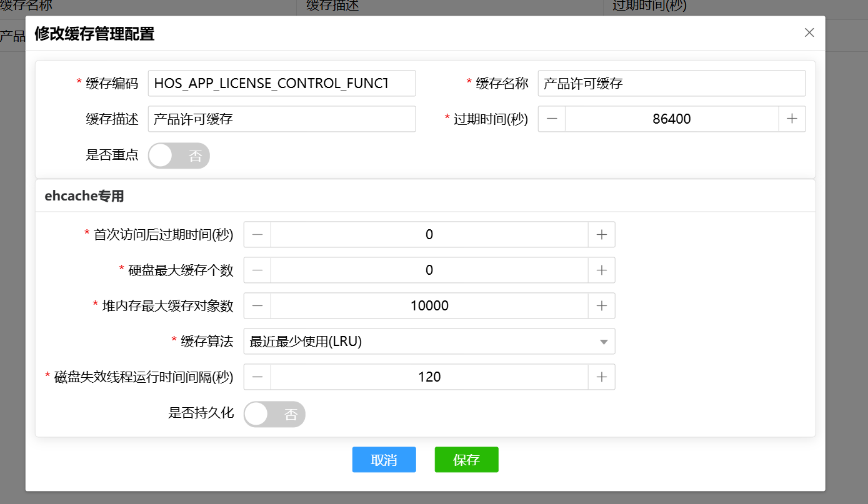Decrease 过期时间(秒) with minus button
The image size is (868, 504).
point(552,119)
